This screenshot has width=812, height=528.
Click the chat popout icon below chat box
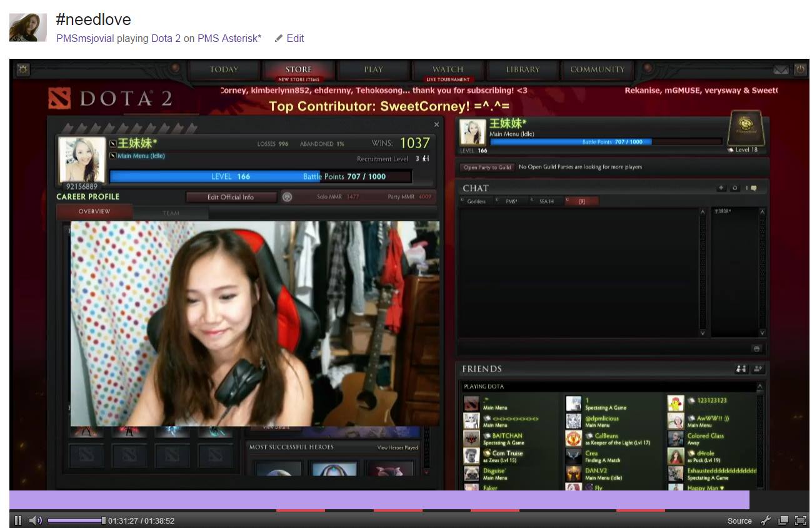pos(756,348)
